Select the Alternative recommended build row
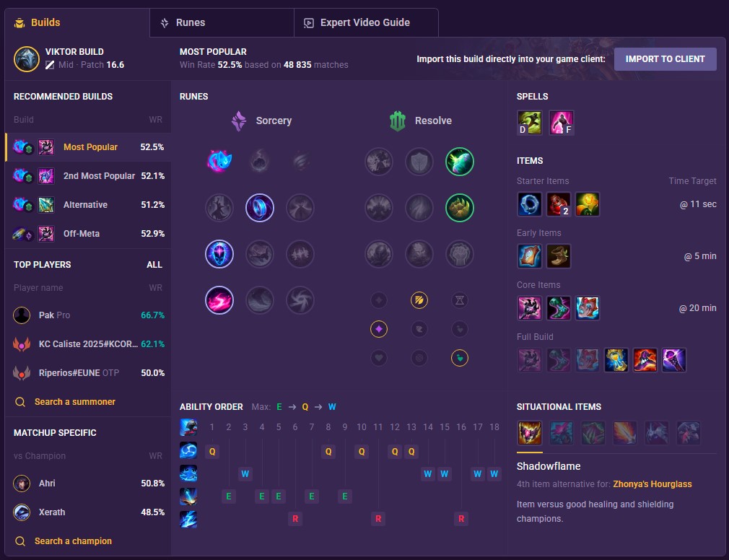 pos(88,204)
